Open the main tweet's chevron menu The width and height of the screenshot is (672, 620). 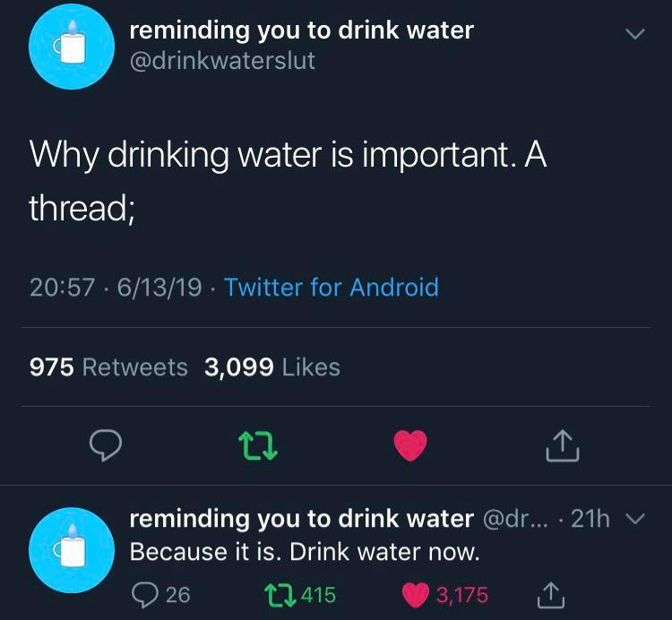click(634, 35)
